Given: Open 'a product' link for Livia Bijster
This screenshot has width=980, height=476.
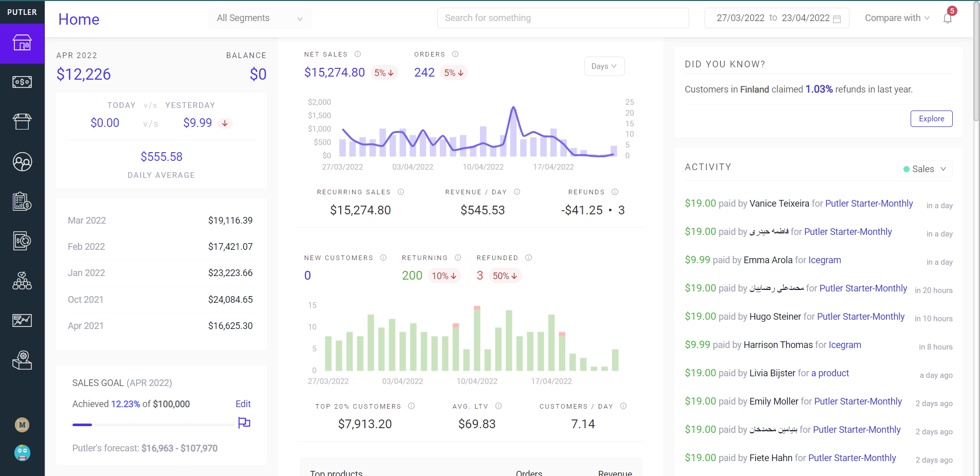Looking at the screenshot, I should pos(830,373).
